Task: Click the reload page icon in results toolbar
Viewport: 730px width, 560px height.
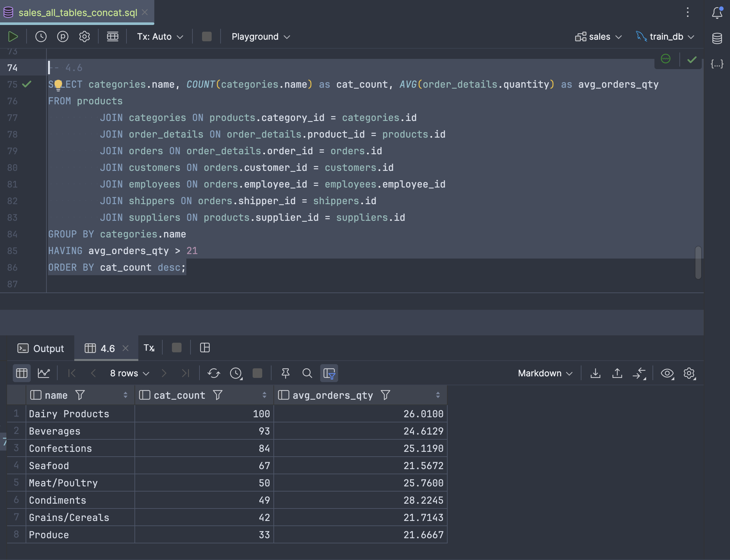Action: pos(214,373)
